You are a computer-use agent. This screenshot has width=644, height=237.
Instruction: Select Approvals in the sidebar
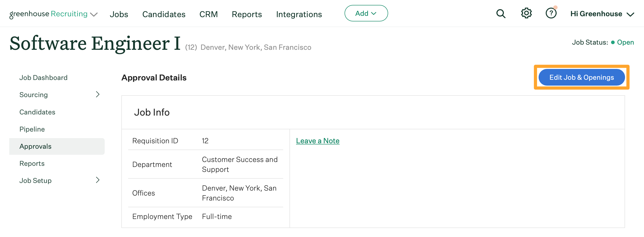[x=57, y=146]
